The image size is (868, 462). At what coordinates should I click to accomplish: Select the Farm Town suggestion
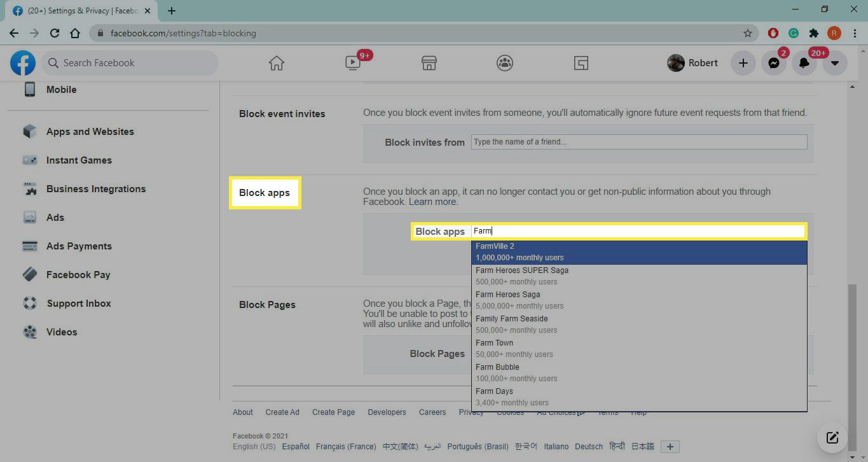point(639,349)
